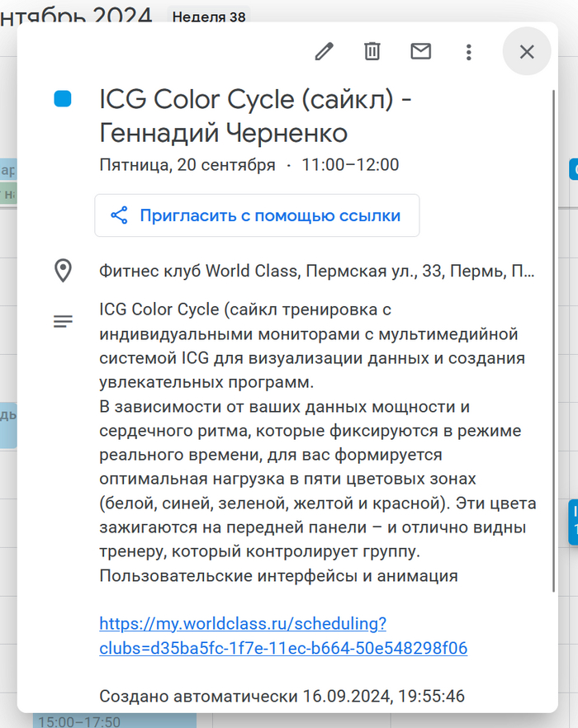Edit the event with pencil icon
The width and height of the screenshot is (578, 728).
pyautogui.click(x=325, y=51)
